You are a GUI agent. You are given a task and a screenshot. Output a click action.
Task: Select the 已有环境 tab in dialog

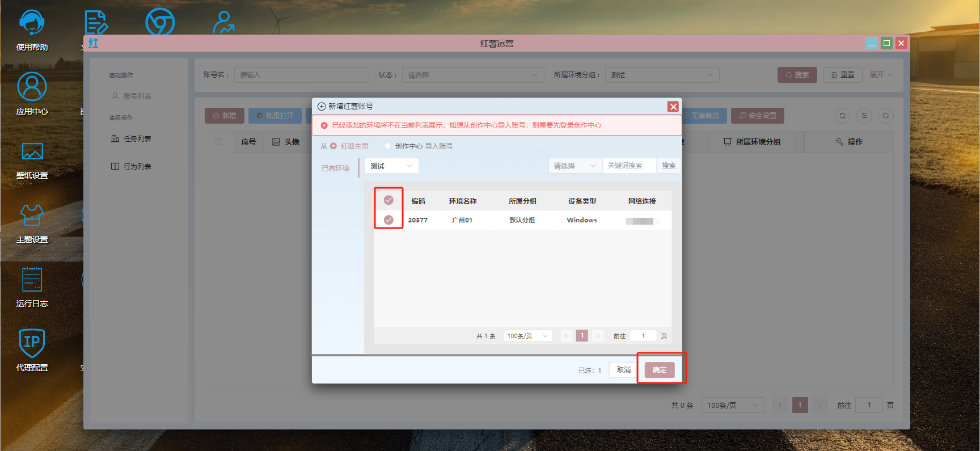pyautogui.click(x=335, y=168)
